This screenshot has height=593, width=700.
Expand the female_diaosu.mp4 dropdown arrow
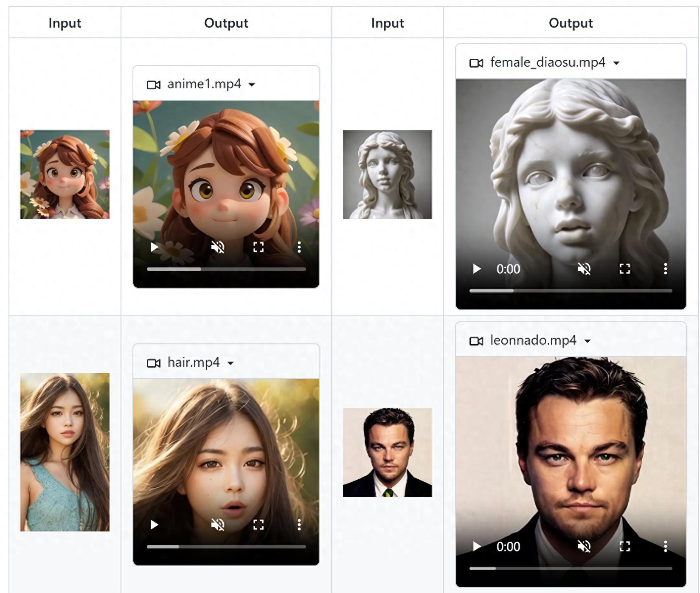(616, 63)
